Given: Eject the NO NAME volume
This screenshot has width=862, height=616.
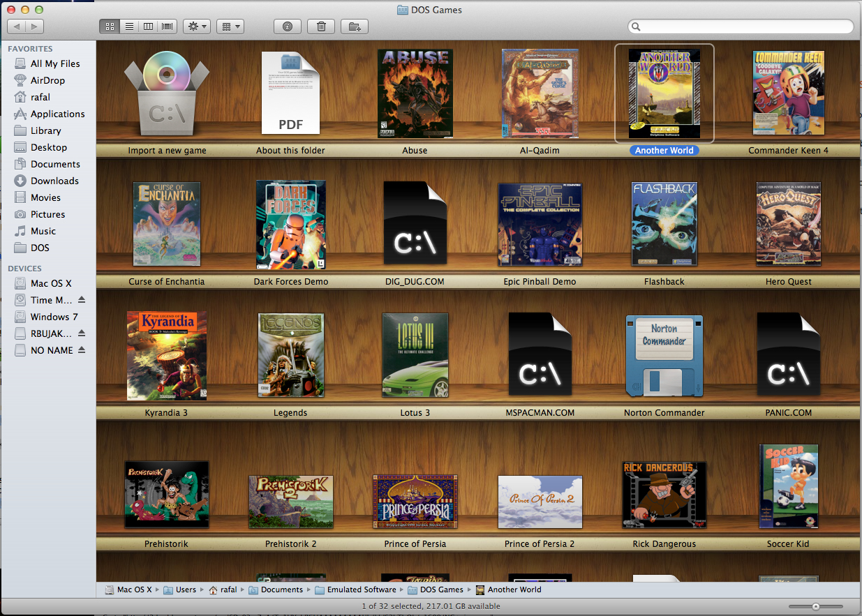Looking at the screenshot, I should pyautogui.click(x=82, y=350).
